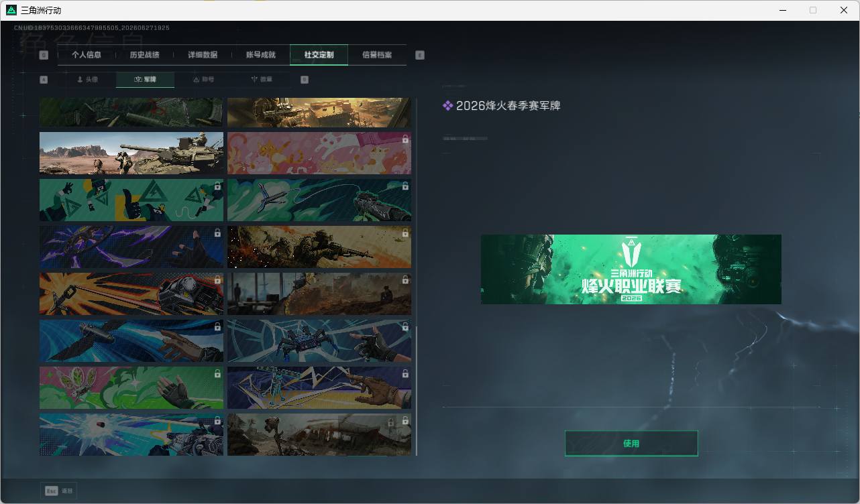Open the 徽章 sub-tab
Viewport: 860px width, 504px height.
pos(262,79)
